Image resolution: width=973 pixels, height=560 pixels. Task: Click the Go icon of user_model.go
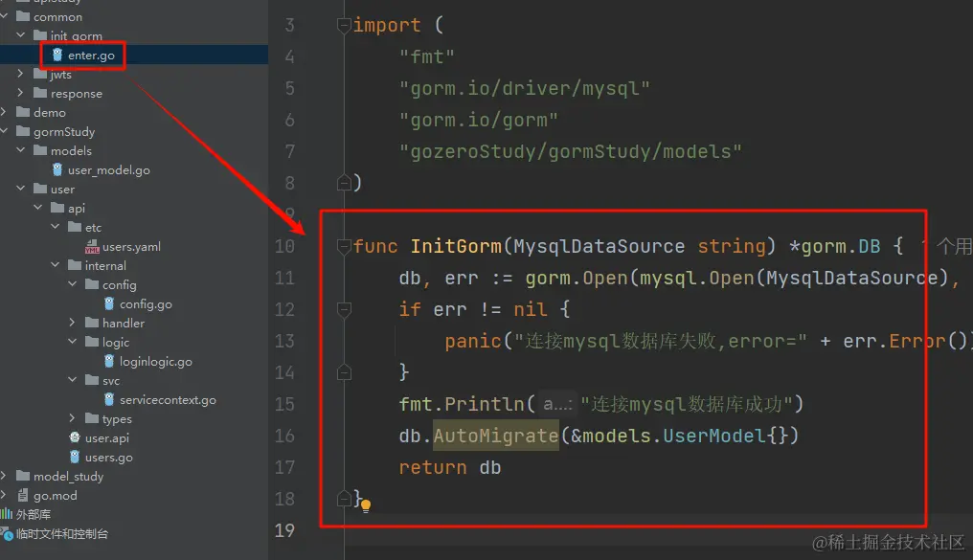pyautogui.click(x=57, y=169)
